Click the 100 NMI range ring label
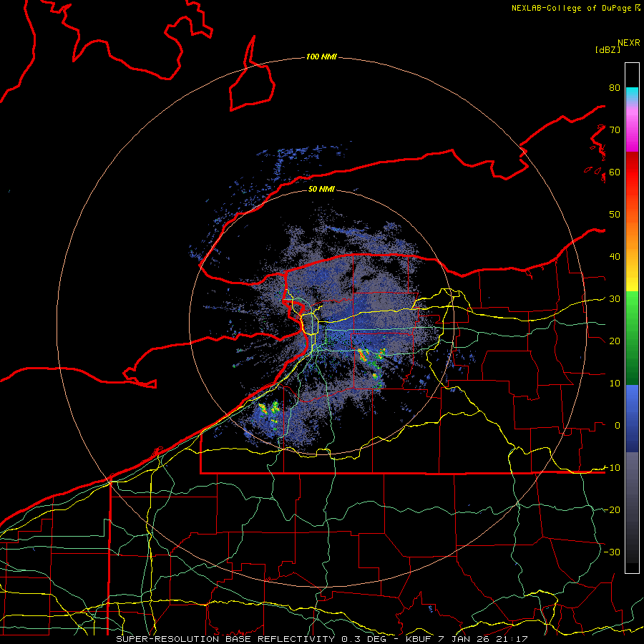Screen dimensions: 644x644 (x=321, y=57)
